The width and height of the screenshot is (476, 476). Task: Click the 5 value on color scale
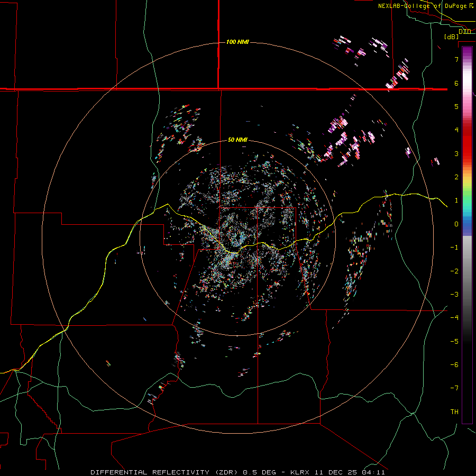coord(456,106)
